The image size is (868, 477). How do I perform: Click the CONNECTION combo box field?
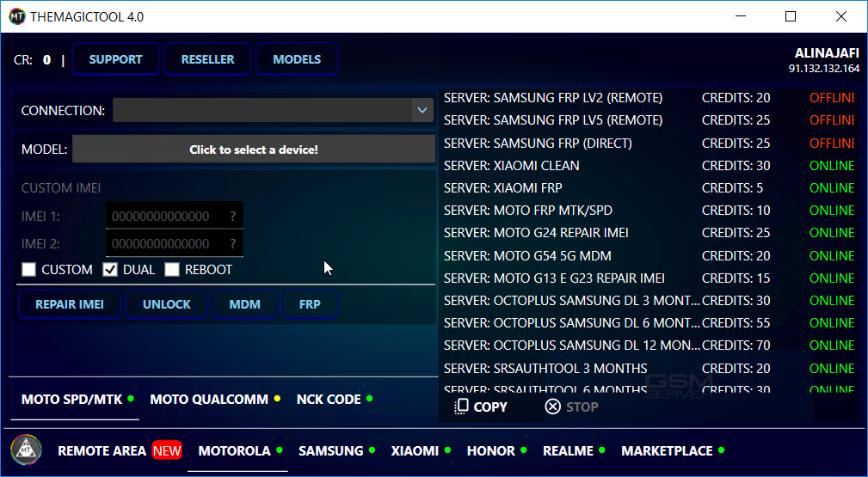tap(274, 110)
